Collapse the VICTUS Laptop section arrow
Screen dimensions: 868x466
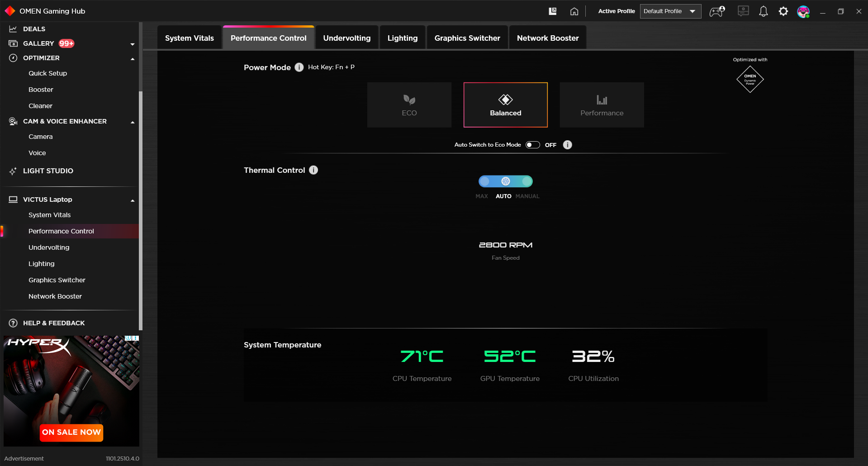tap(133, 200)
